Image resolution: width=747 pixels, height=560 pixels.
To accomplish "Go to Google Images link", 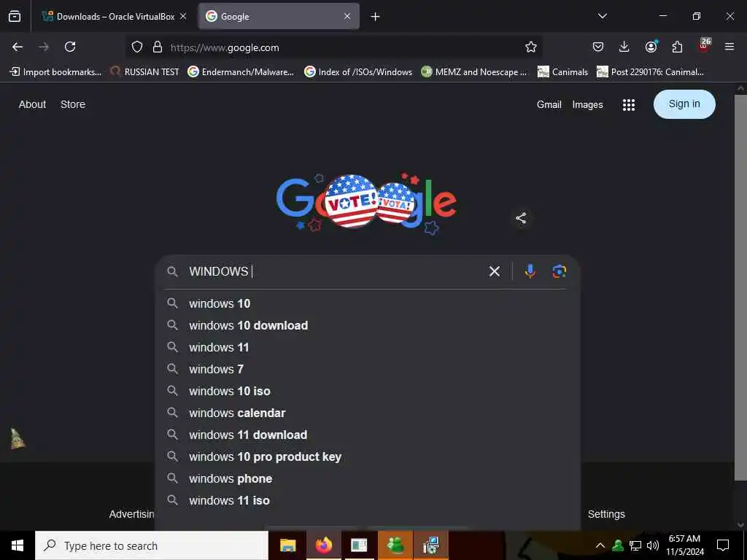I will click(587, 104).
